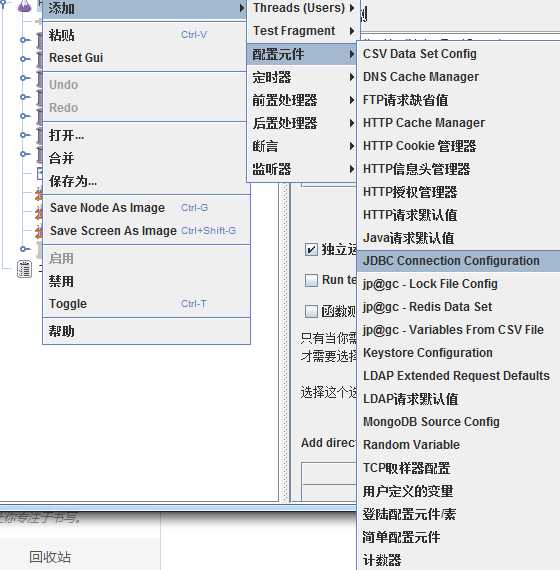Select 计数器 config element
Screen dimensions: 560x570
tap(459, 560)
